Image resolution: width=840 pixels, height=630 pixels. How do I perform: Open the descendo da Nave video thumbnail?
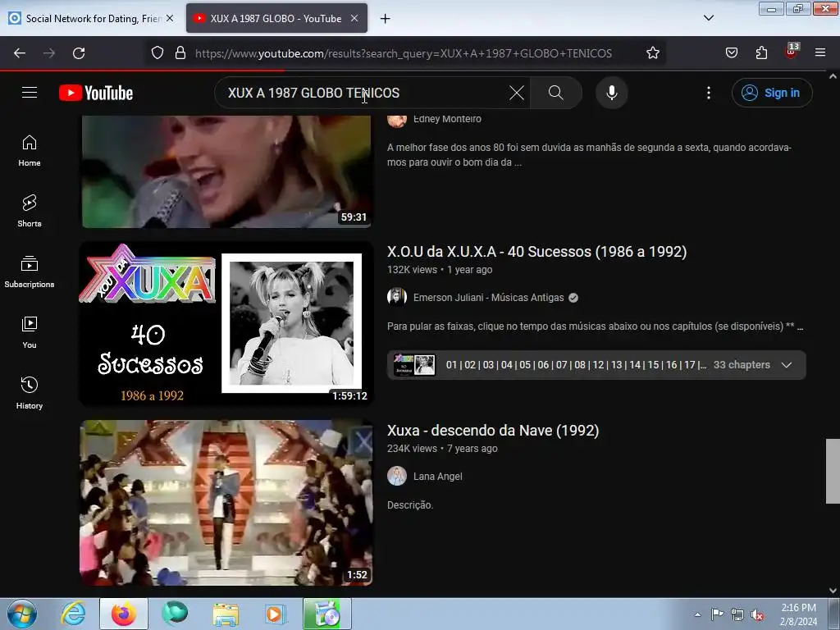[226, 503]
